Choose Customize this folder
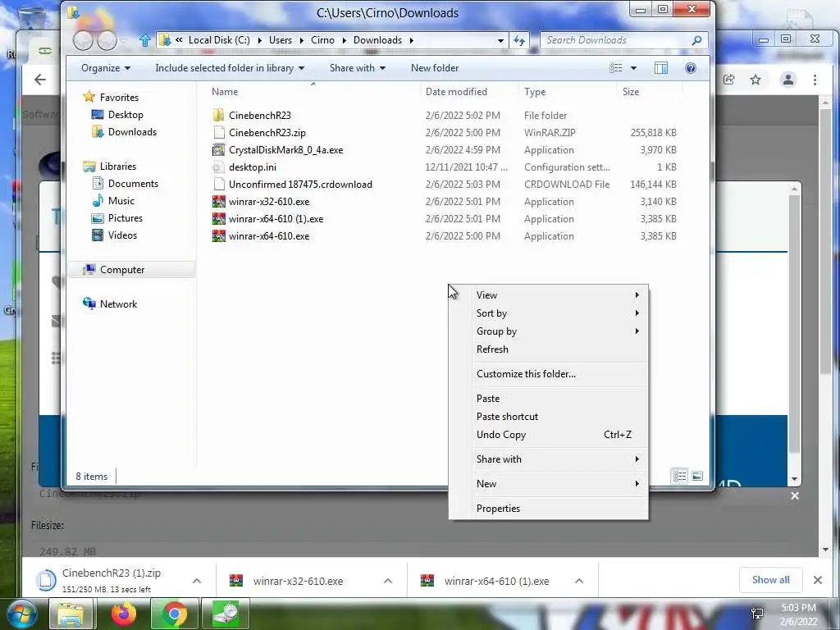 [x=549, y=374]
